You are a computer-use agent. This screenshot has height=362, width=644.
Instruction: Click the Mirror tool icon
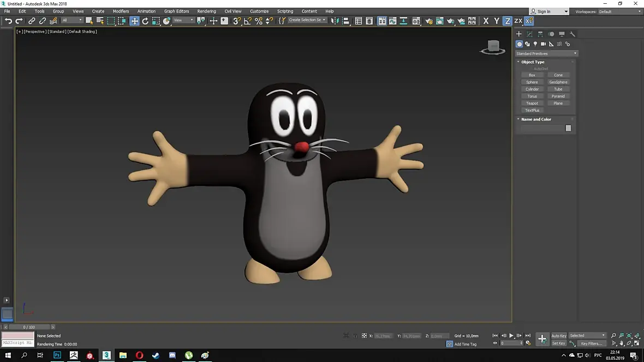335,21
